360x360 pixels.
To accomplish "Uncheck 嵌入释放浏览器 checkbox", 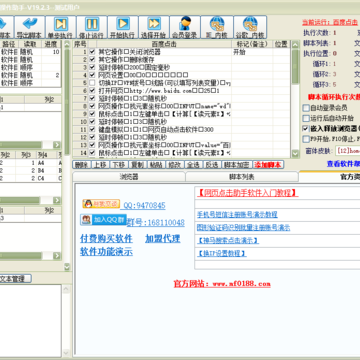I will click(x=306, y=129).
